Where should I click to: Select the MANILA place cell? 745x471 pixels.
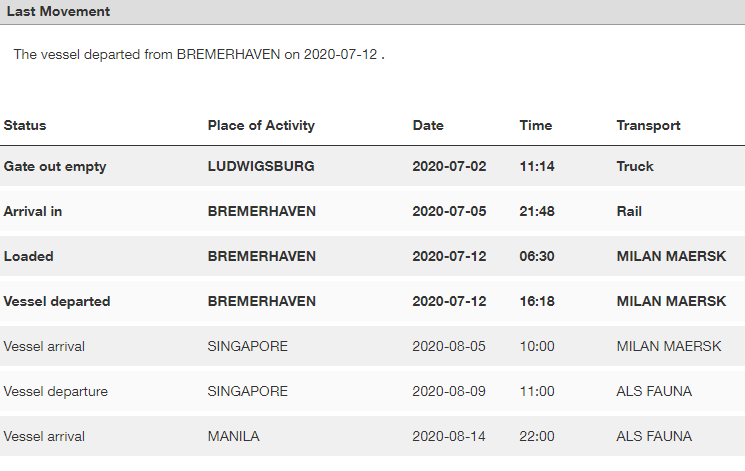click(x=233, y=436)
